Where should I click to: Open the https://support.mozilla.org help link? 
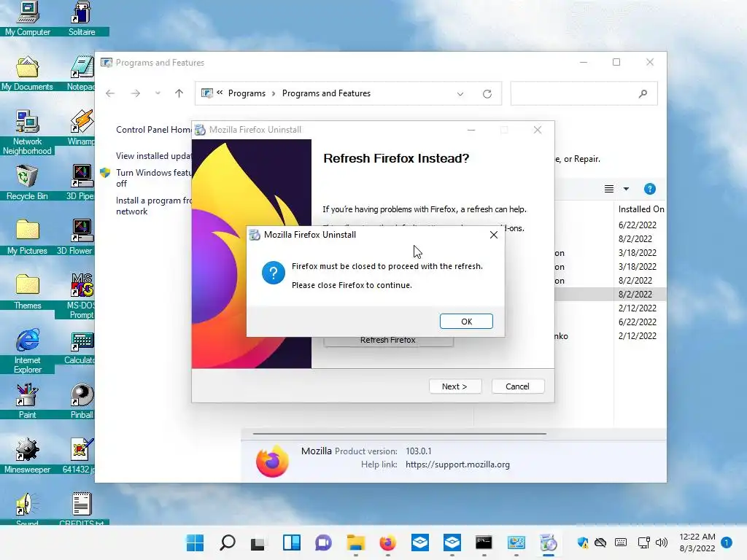tap(457, 464)
